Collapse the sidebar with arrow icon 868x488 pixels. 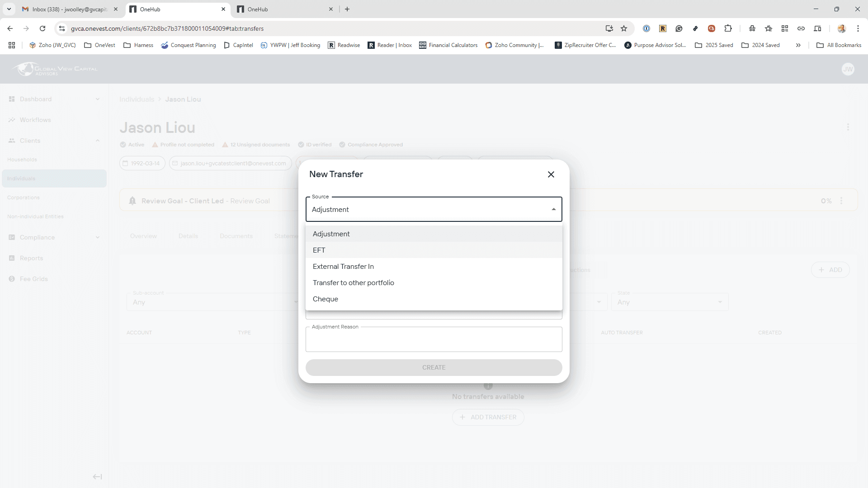click(97, 477)
